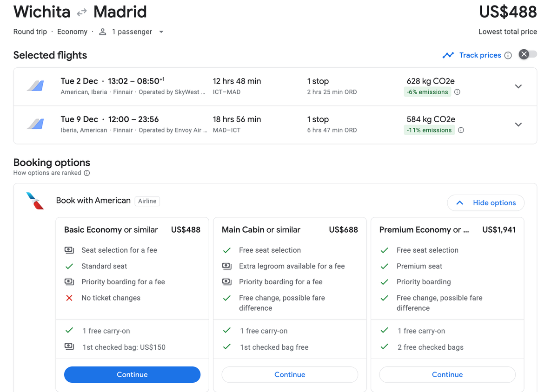Continue with the Main Cabin fare
This screenshot has width=558, height=392.
coord(290,374)
